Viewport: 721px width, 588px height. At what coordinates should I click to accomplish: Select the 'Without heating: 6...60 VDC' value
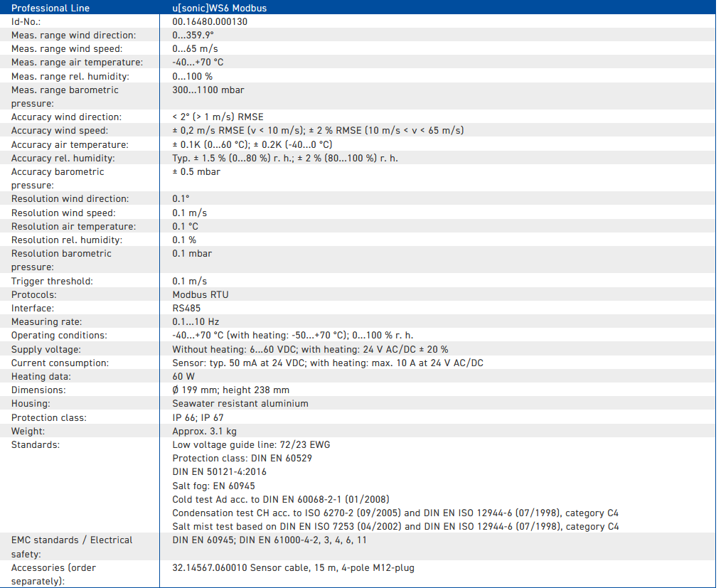pyautogui.click(x=235, y=349)
